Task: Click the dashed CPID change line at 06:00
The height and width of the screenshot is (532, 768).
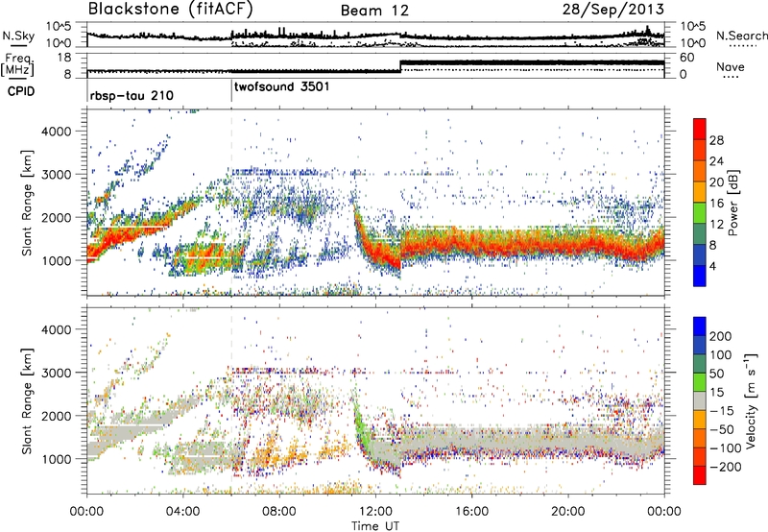Action: [231, 203]
